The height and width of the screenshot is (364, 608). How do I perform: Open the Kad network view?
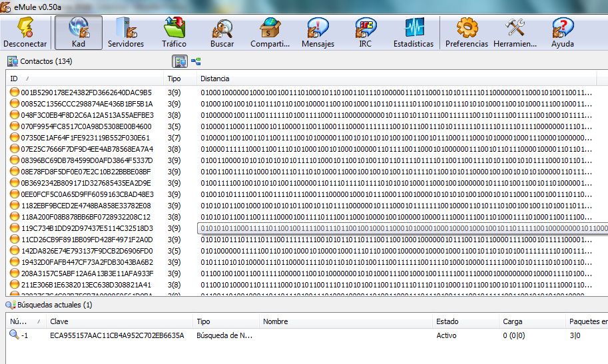tap(79, 33)
